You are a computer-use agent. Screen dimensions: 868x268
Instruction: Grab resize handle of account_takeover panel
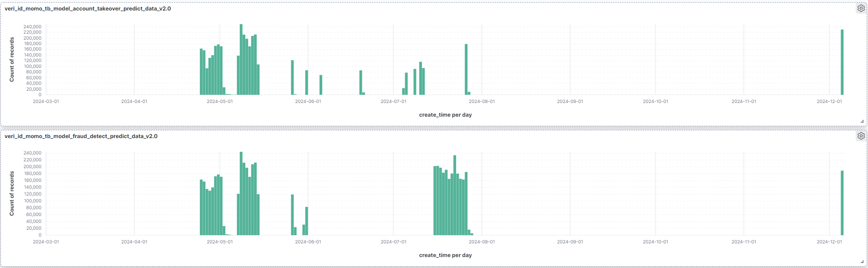[862, 121]
